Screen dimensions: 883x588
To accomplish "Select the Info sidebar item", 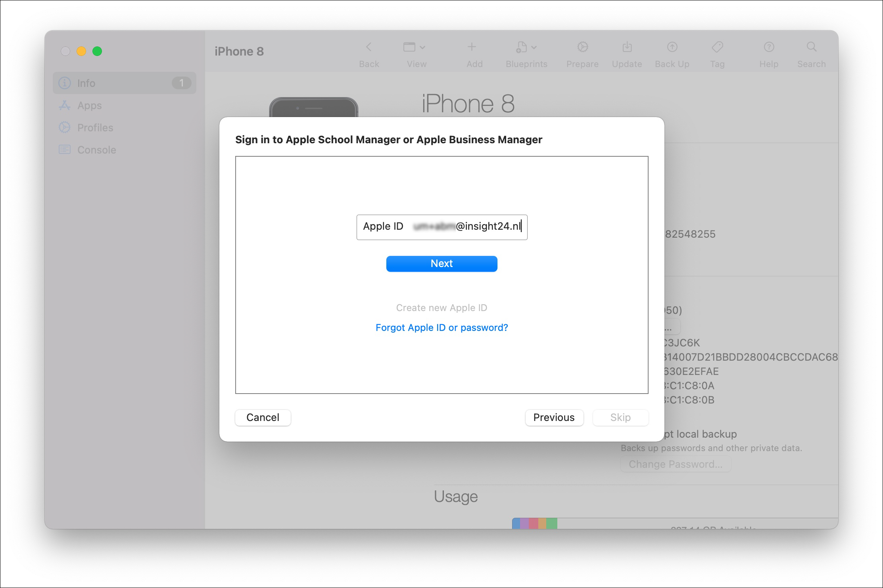I will [x=125, y=83].
